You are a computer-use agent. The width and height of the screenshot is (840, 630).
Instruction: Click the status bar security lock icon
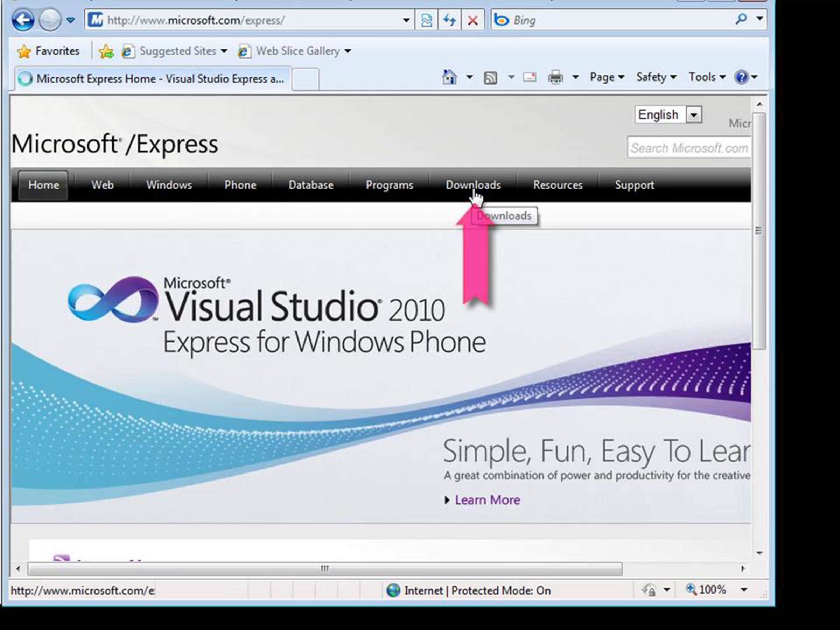[x=649, y=590]
